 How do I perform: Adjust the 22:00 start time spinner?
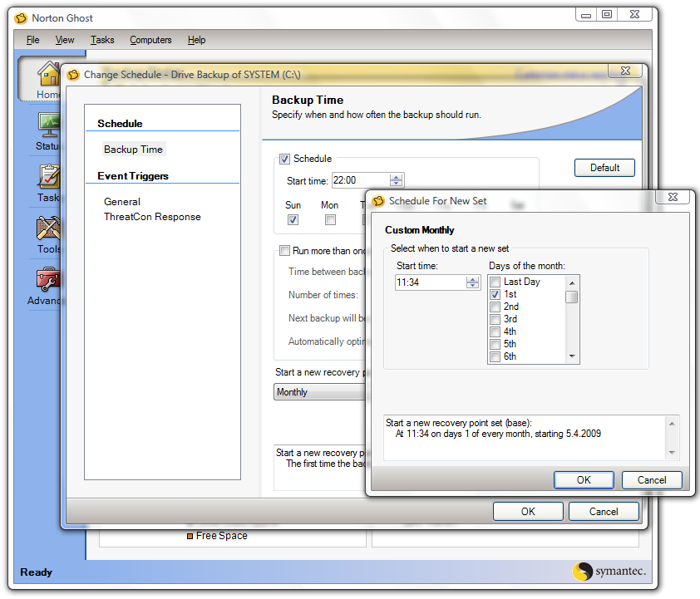[x=396, y=180]
